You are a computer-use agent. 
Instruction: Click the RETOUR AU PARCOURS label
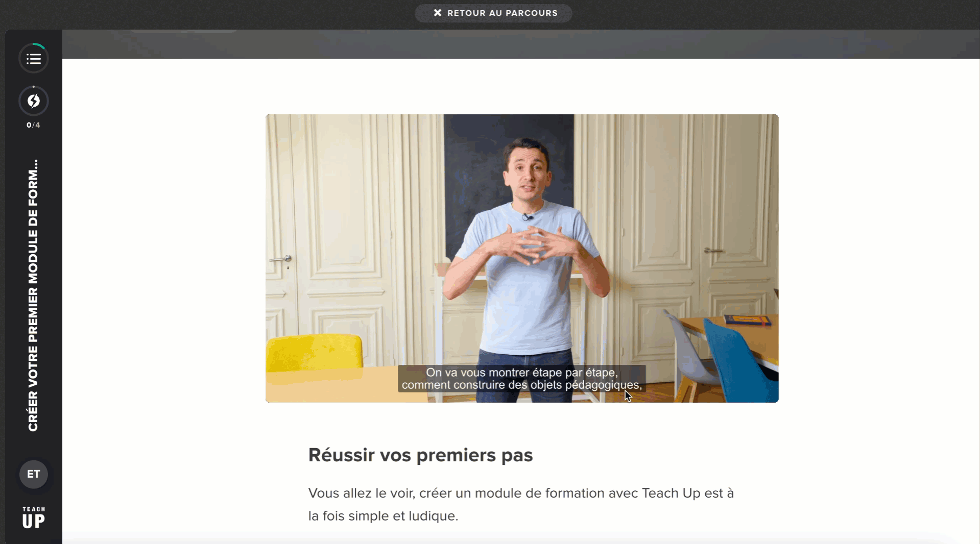(503, 13)
